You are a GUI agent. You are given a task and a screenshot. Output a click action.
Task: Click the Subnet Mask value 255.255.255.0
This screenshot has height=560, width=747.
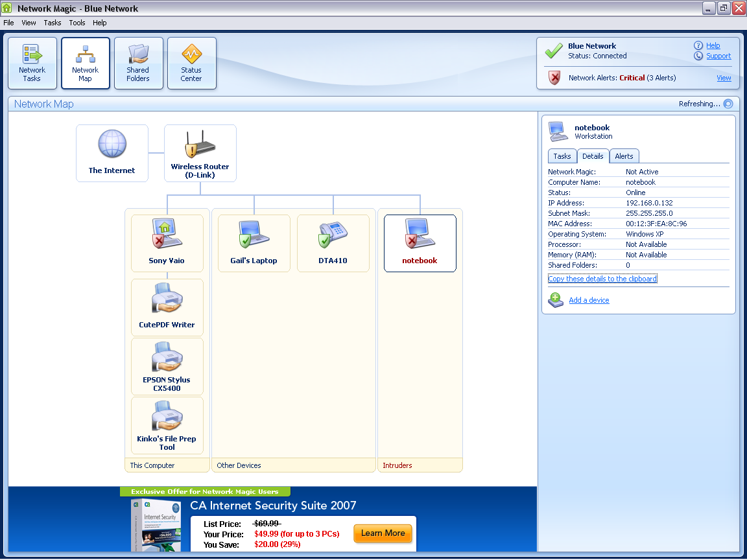[649, 213]
